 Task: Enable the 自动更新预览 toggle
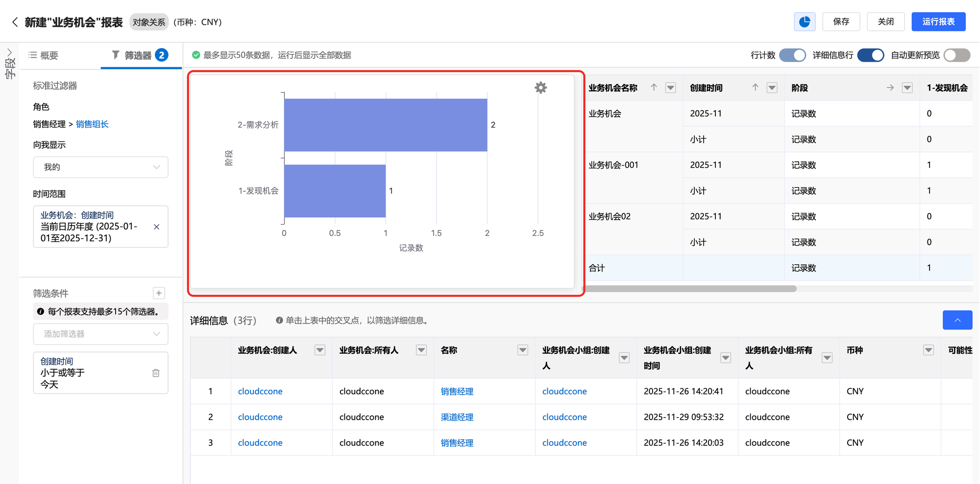(956, 55)
